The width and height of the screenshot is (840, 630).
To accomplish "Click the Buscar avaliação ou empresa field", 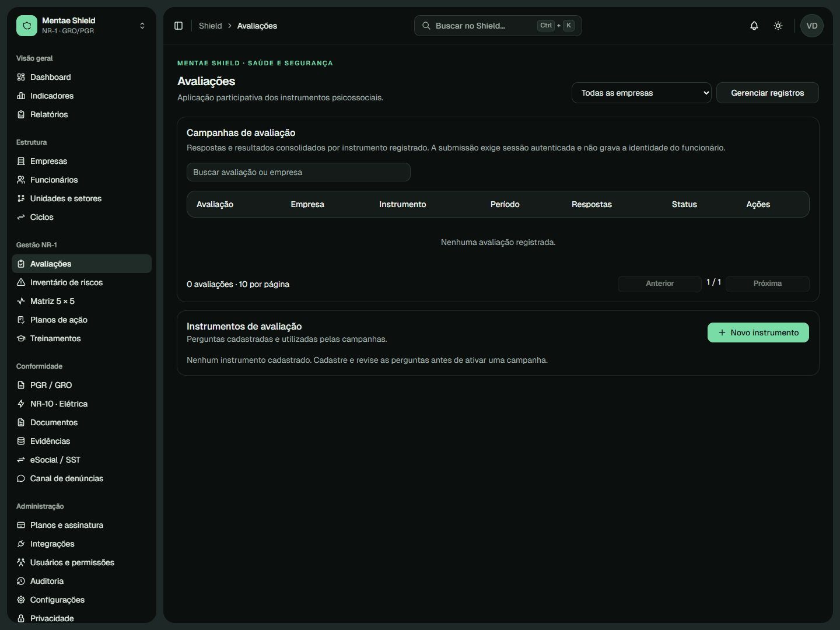I will (299, 172).
